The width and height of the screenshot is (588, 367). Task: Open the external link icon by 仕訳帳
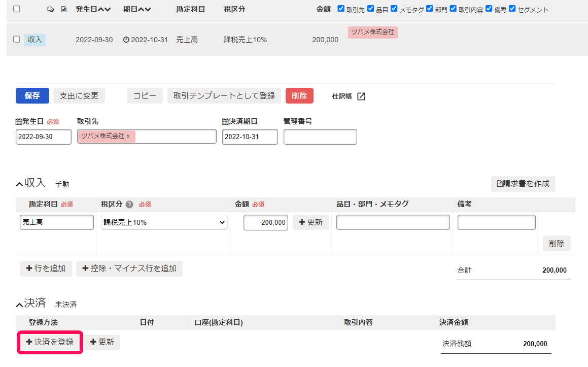(x=361, y=96)
